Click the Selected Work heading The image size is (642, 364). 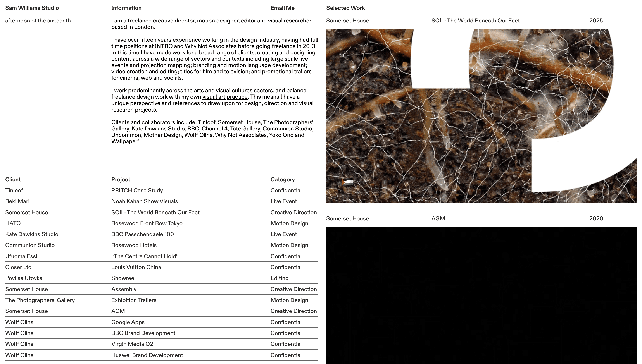345,8
